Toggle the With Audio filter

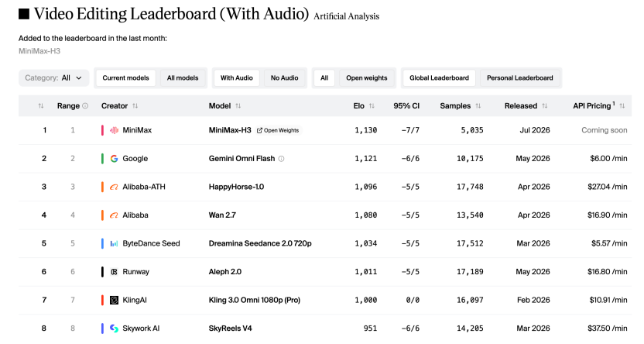(237, 77)
